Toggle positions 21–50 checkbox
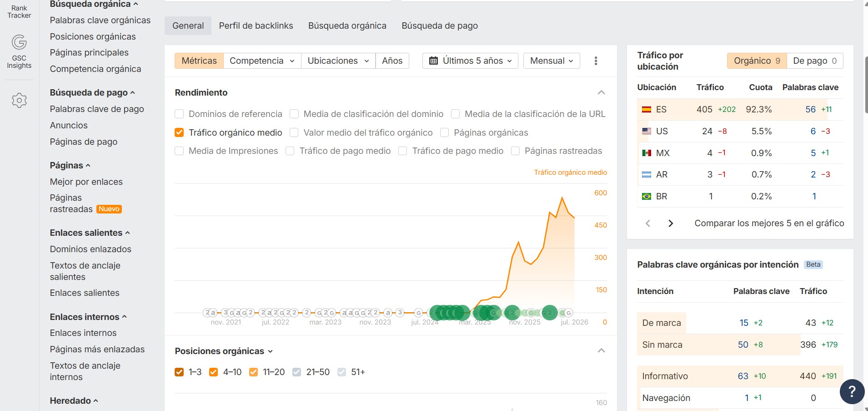This screenshot has height=411, width=868. pos(296,372)
